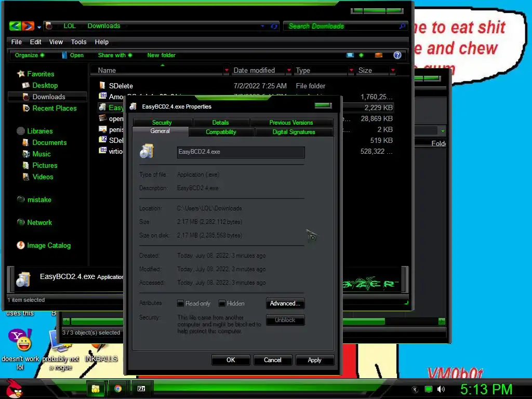
Task: Open Network in the sidebar
Action: [39, 222]
